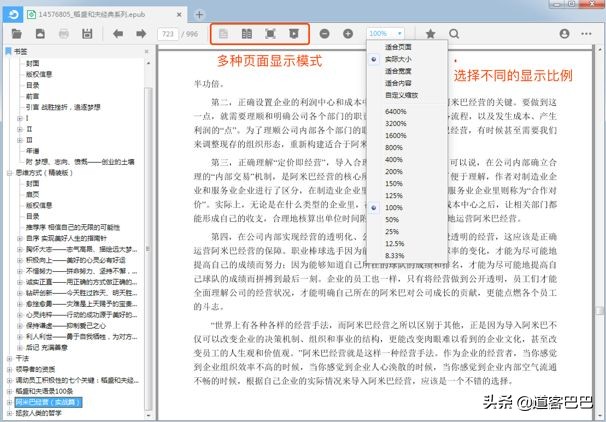The image size is (606, 422).
Task: Expand chapter Ⅲ in the bookmark tree
Action: click(x=19, y=140)
